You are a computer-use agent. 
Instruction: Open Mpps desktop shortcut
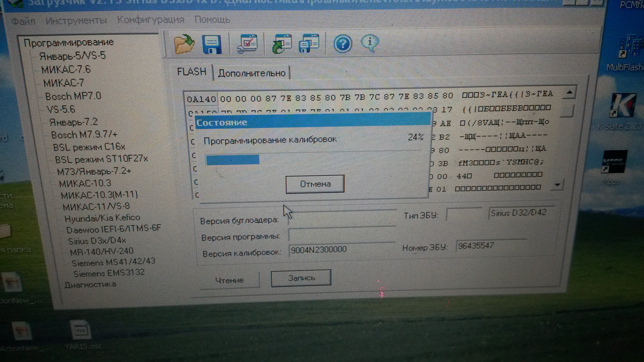(613, 167)
